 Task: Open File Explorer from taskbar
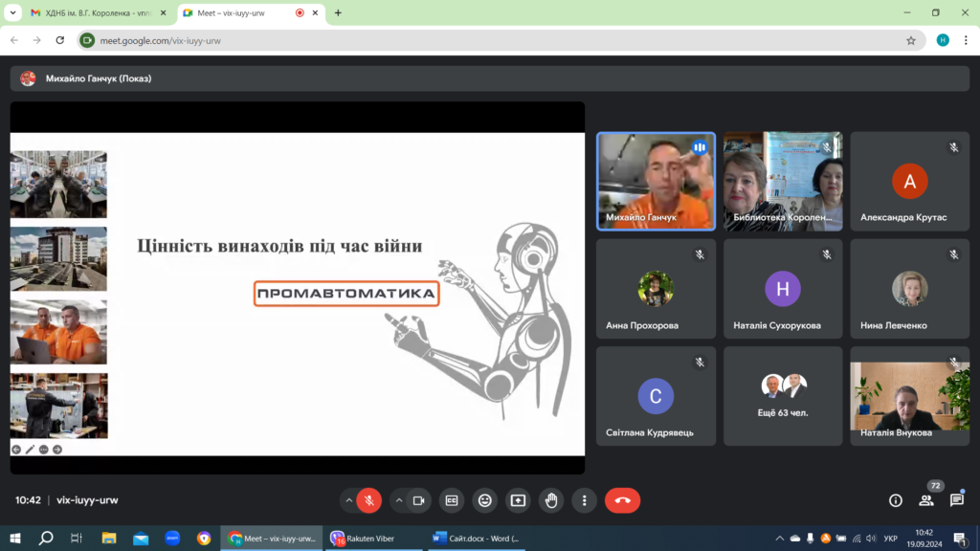(x=109, y=538)
